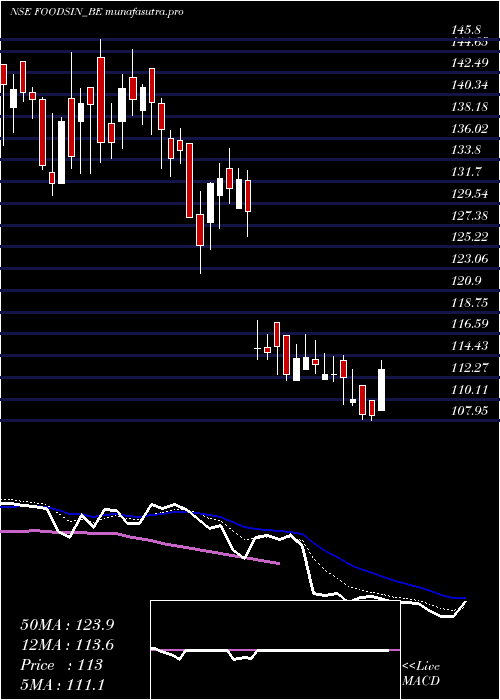This screenshot has width=500, height=700.
Task: Click the <<Live MACD label
Action: pyautogui.click(x=421, y=674)
